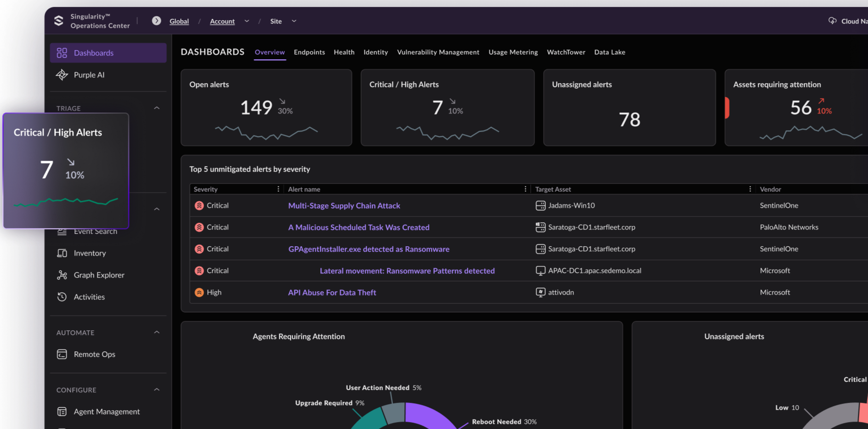The height and width of the screenshot is (429, 868).
Task: Open the Account dropdown chevron
Action: point(247,21)
